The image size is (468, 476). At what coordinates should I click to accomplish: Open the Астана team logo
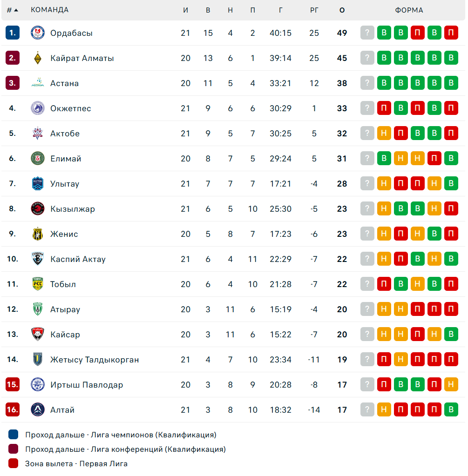[38, 83]
